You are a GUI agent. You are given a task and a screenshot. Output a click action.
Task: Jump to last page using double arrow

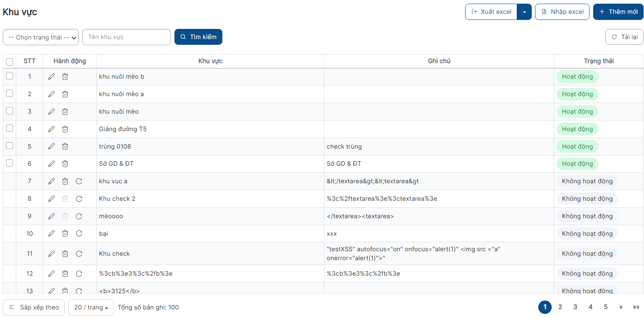(636, 307)
